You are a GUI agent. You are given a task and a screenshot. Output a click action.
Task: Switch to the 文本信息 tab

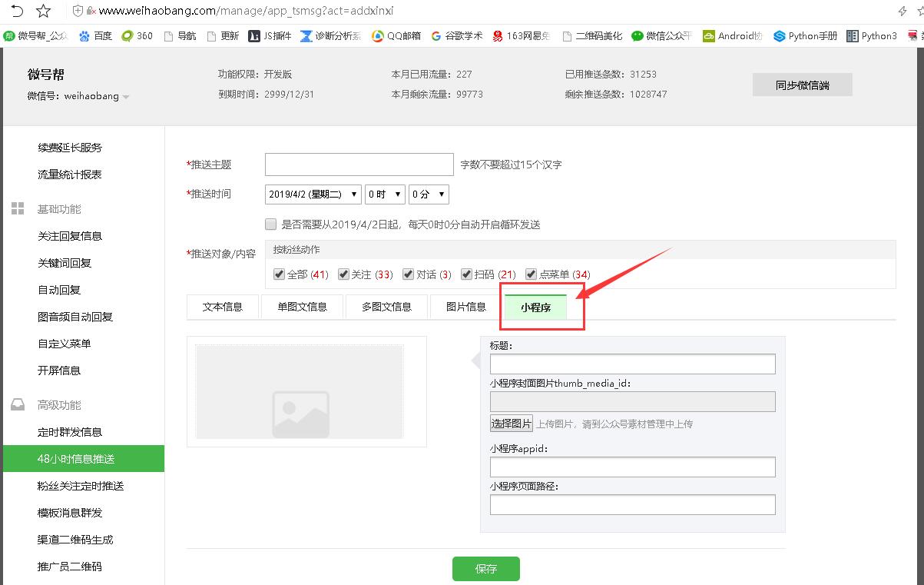coord(222,307)
